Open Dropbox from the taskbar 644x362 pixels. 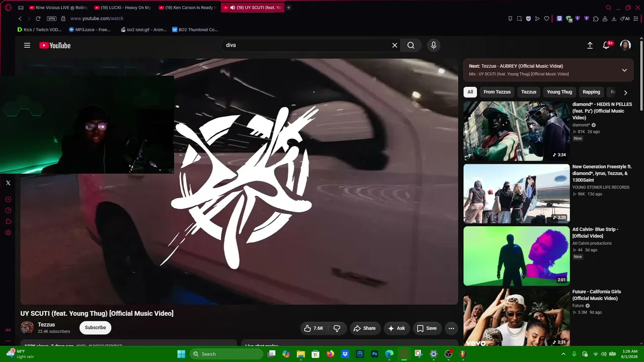tap(345, 354)
